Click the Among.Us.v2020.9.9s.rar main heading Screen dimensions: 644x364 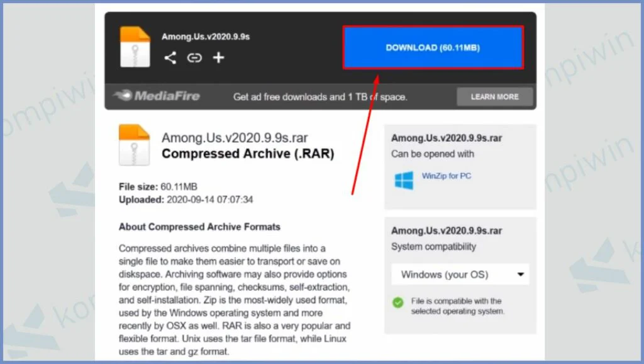tap(235, 138)
